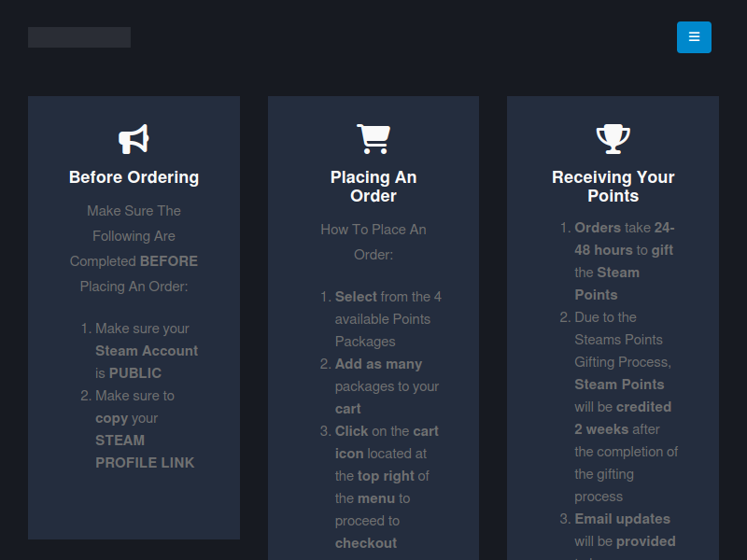Click the "Make Sure The Following Are Completed" intro text
The width and height of the screenshot is (747, 560).
134,248
